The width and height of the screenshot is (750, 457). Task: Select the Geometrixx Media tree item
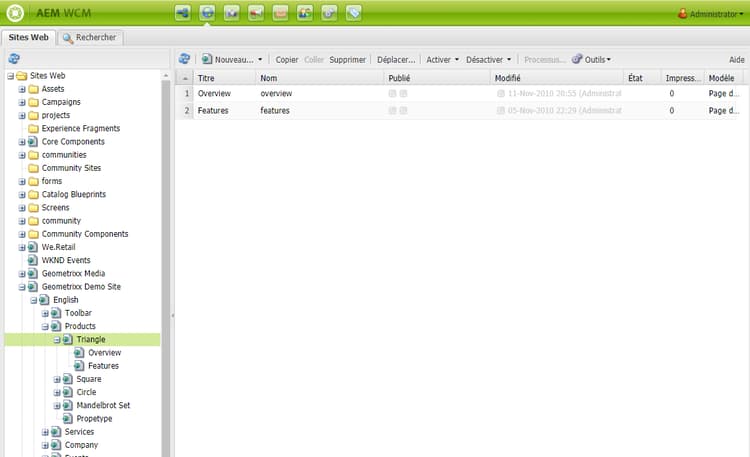pyautogui.click(x=73, y=274)
